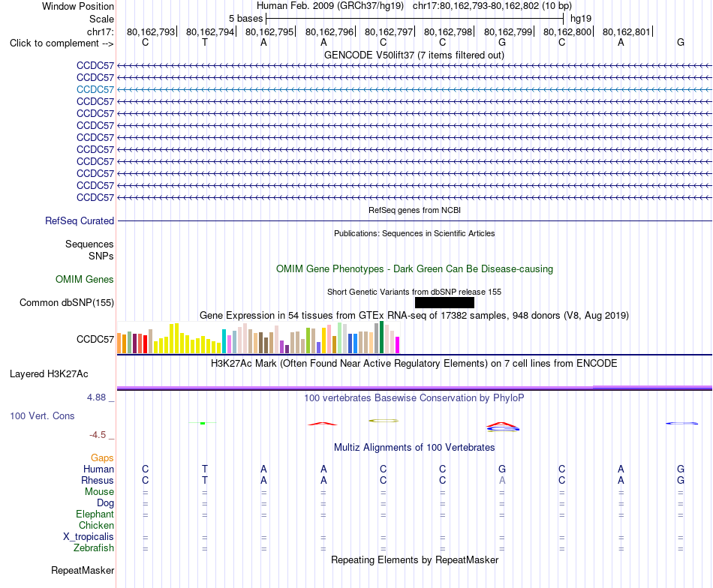Click the Common dbSNP(155) label
713x588 pixels.
pos(67,303)
